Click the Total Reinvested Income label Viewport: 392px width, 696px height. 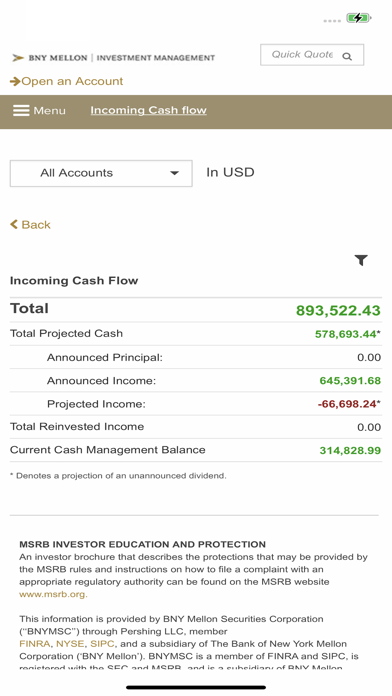[77, 427]
